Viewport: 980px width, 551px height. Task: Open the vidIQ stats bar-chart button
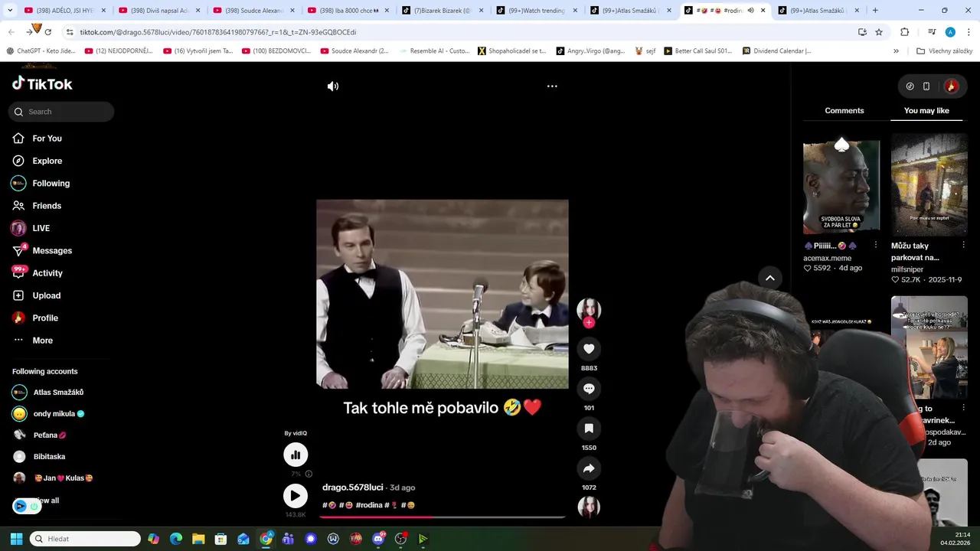(296, 455)
